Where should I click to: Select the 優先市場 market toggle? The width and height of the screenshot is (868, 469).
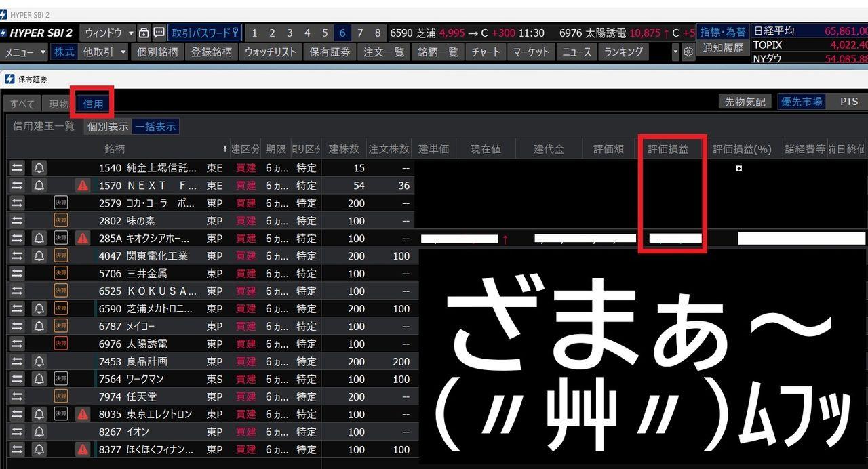(802, 102)
